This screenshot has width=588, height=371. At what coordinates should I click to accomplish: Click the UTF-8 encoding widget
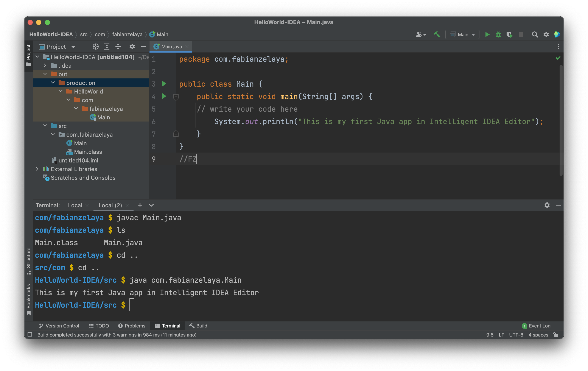(x=516, y=335)
